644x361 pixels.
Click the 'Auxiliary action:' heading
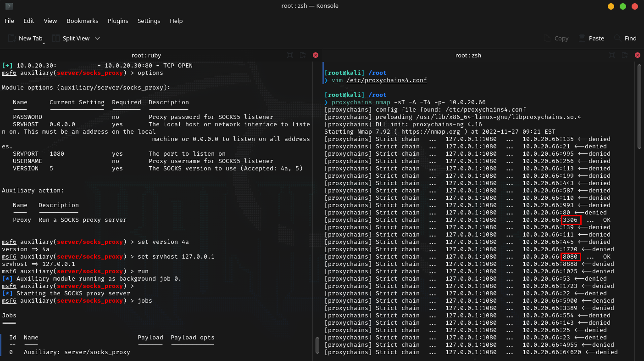pyautogui.click(x=33, y=191)
